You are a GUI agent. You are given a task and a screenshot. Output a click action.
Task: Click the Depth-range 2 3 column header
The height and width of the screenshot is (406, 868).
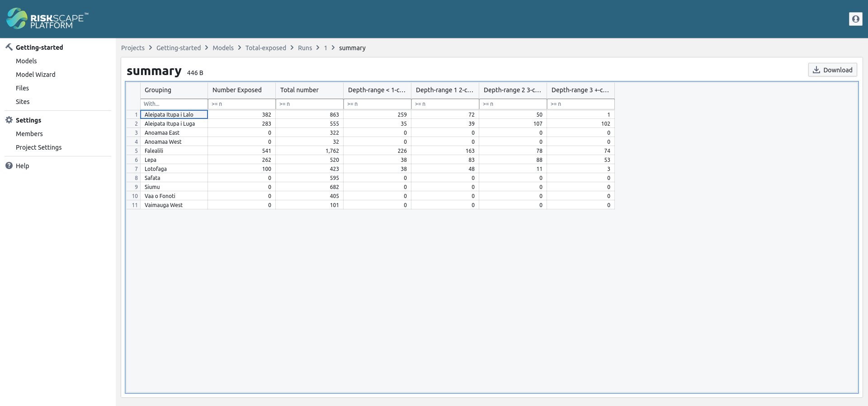(x=513, y=90)
